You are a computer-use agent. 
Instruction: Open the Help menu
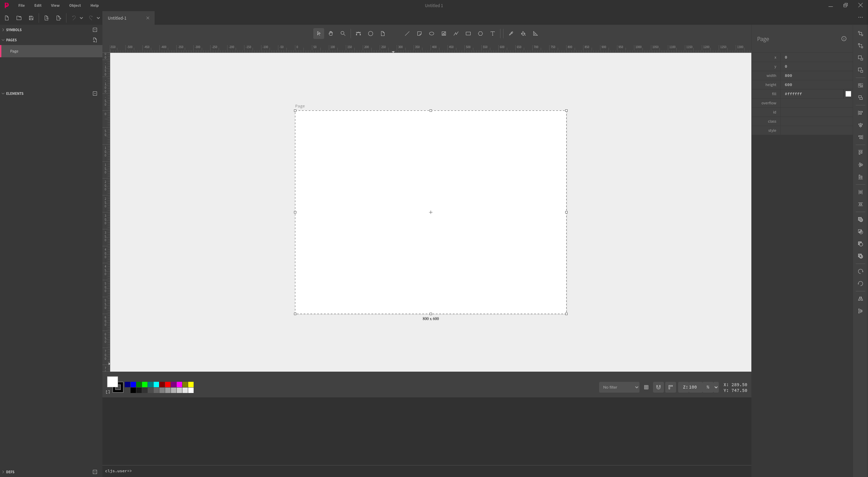95,5
